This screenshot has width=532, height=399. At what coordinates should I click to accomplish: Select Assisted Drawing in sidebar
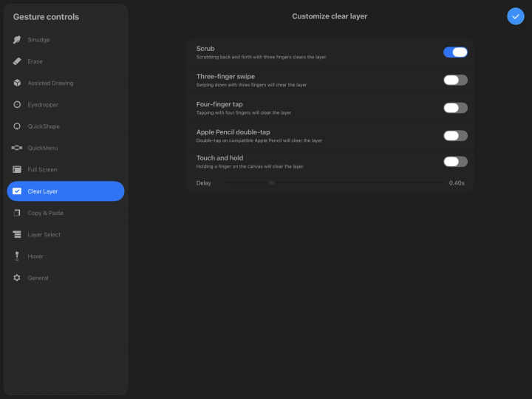pos(66,83)
